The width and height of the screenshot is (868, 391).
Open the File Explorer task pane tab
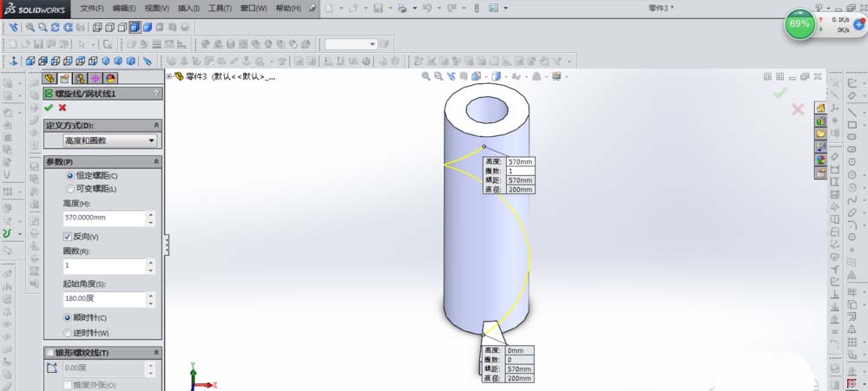click(x=820, y=134)
